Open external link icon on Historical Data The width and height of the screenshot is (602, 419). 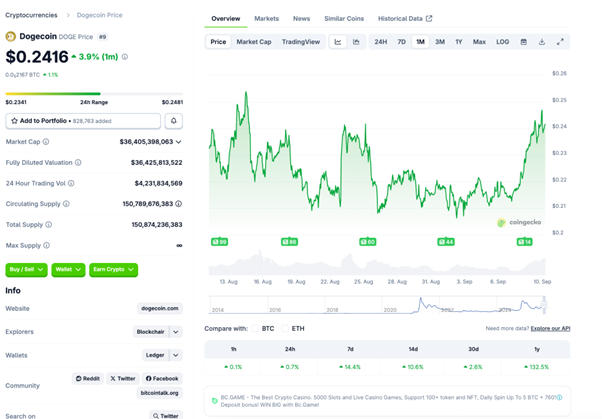(429, 18)
